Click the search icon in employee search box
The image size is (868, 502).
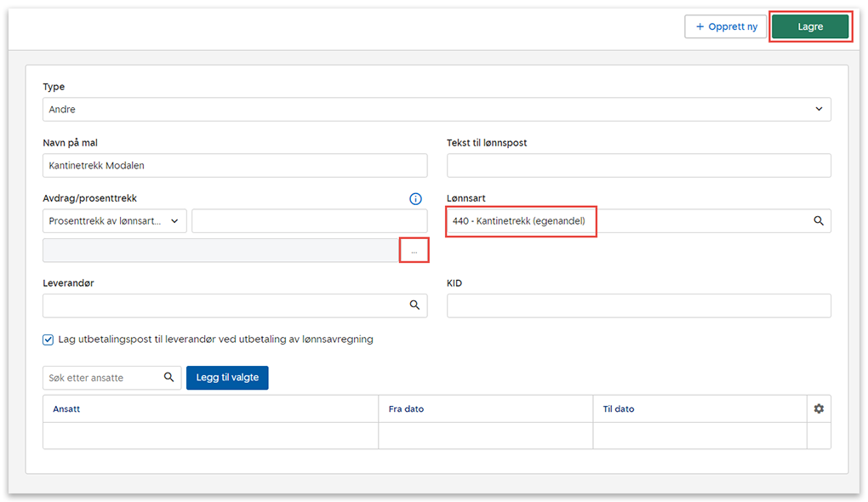coord(168,378)
